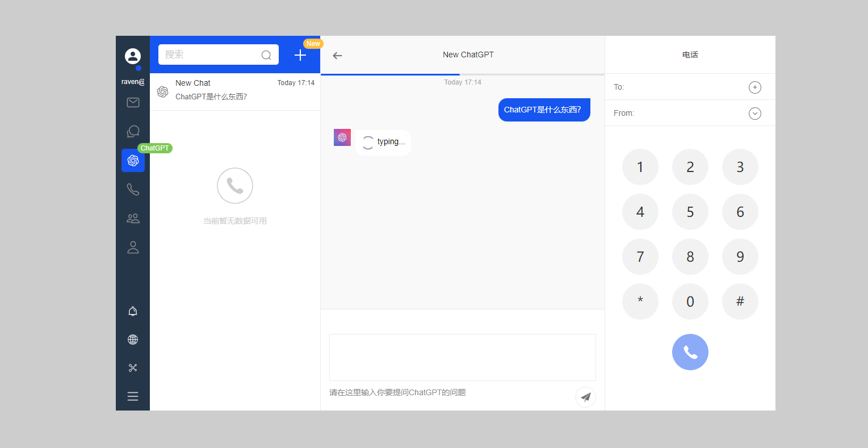Open the phone icon in sidebar
Image resolution: width=868 pixels, height=448 pixels.
[133, 189]
